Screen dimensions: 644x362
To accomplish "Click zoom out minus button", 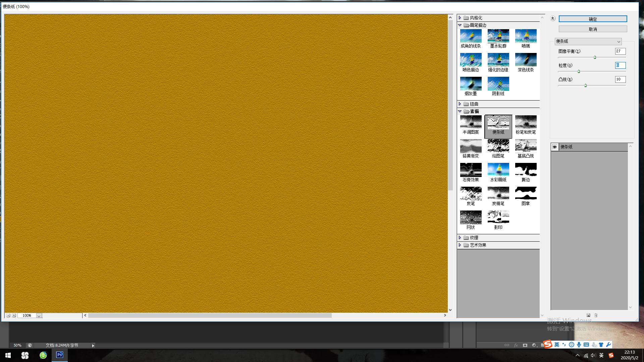I will [x=8, y=315].
